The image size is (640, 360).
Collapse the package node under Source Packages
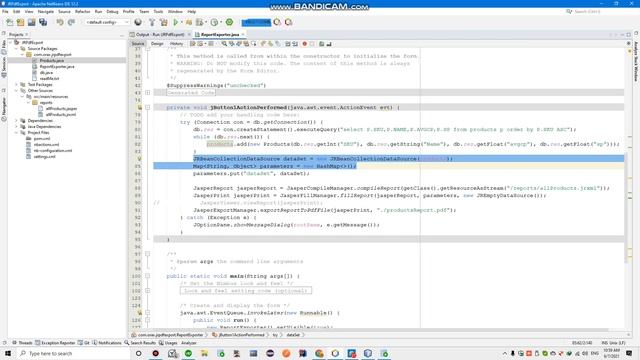[22, 54]
